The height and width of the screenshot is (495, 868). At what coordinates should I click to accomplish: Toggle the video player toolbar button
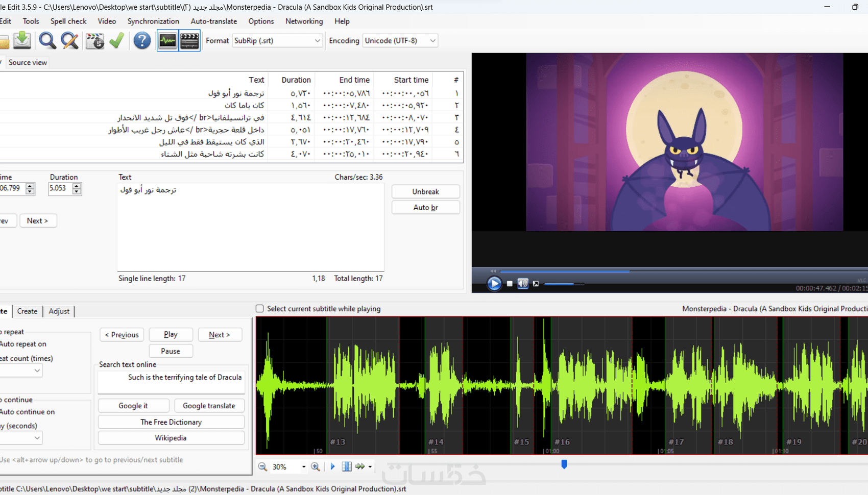(x=189, y=40)
